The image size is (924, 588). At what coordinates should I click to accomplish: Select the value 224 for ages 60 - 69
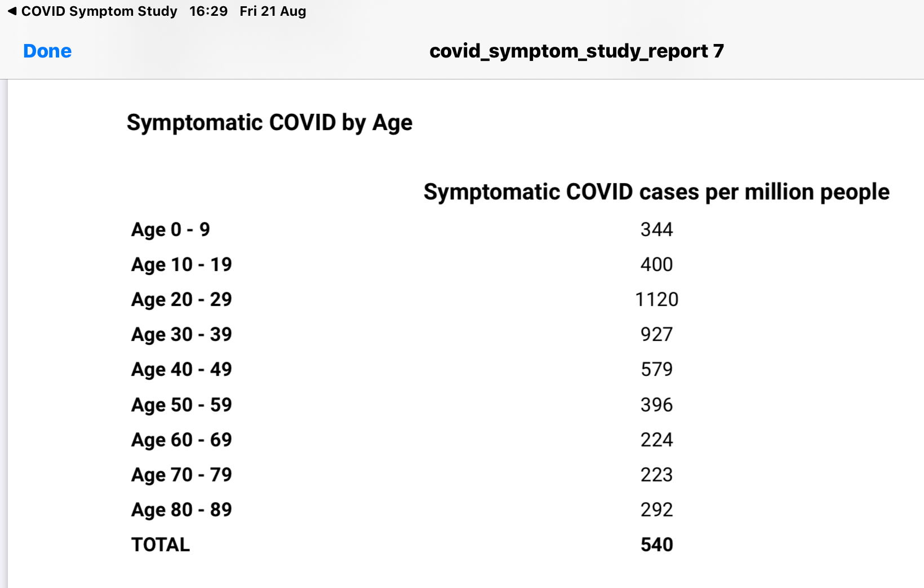point(656,440)
